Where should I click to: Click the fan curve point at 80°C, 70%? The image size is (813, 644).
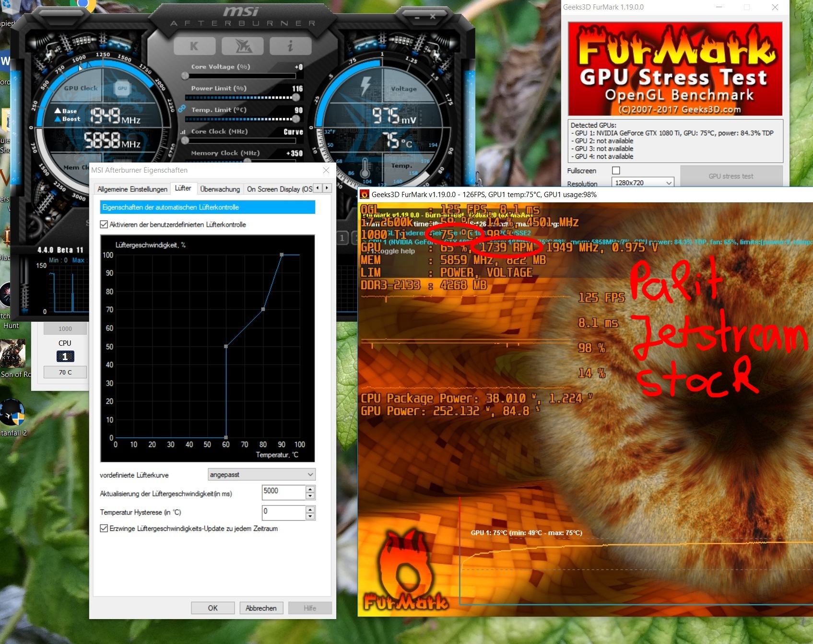point(263,309)
